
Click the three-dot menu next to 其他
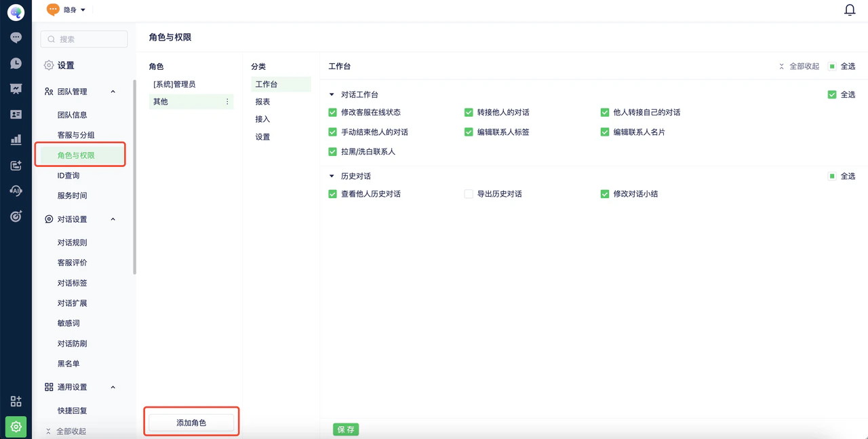227,102
